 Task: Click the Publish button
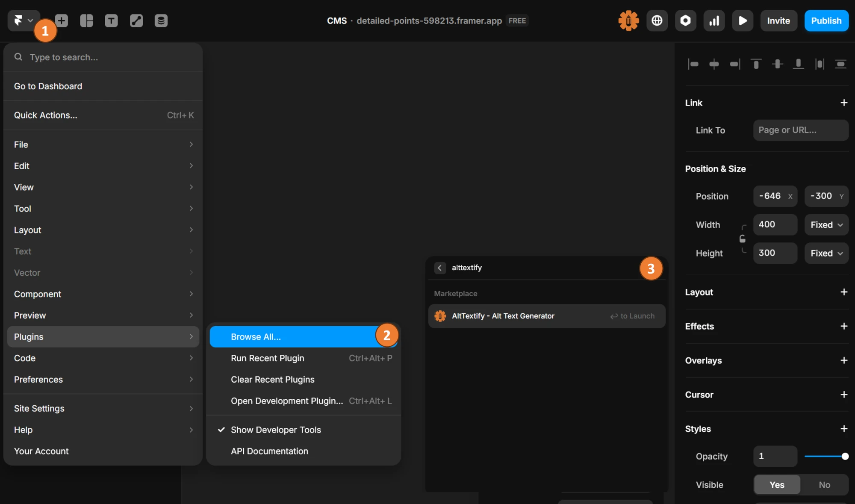pyautogui.click(x=826, y=20)
